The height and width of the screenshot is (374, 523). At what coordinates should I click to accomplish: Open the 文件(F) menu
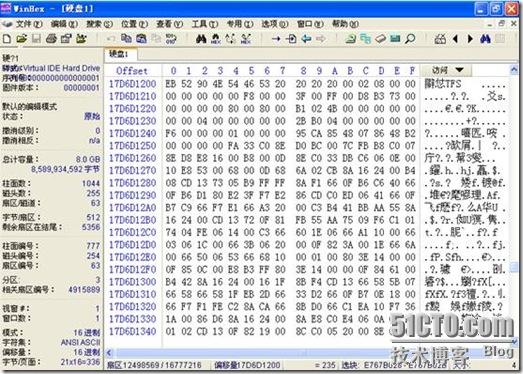click(x=29, y=24)
